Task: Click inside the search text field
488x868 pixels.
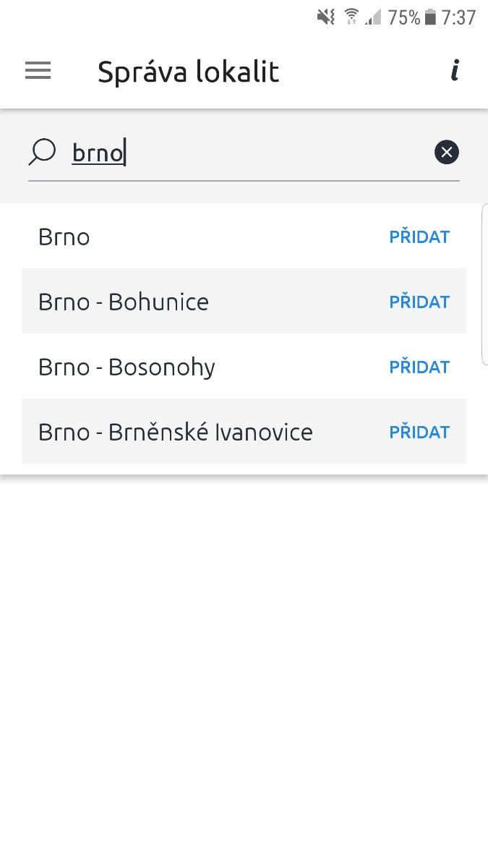Action: tap(217, 152)
